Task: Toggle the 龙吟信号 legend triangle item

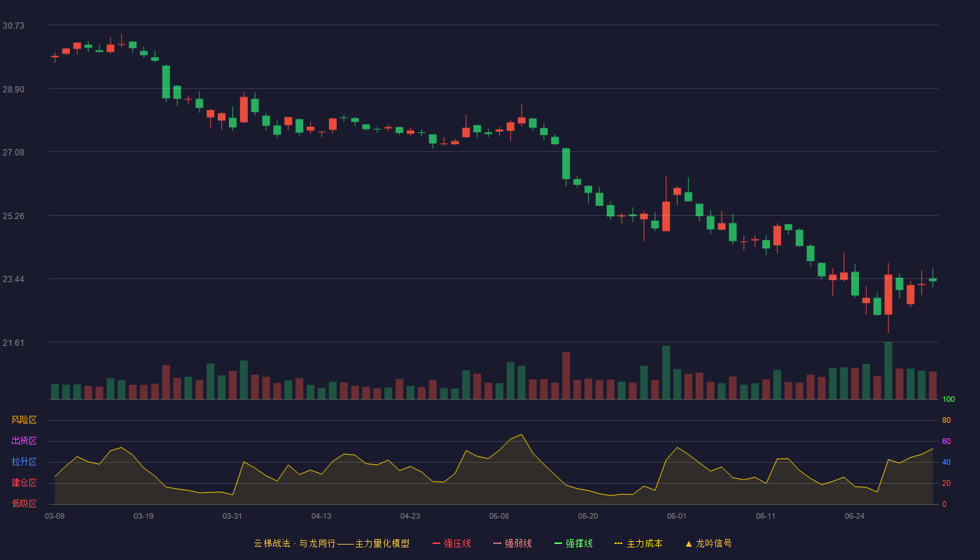Action: click(708, 543)
